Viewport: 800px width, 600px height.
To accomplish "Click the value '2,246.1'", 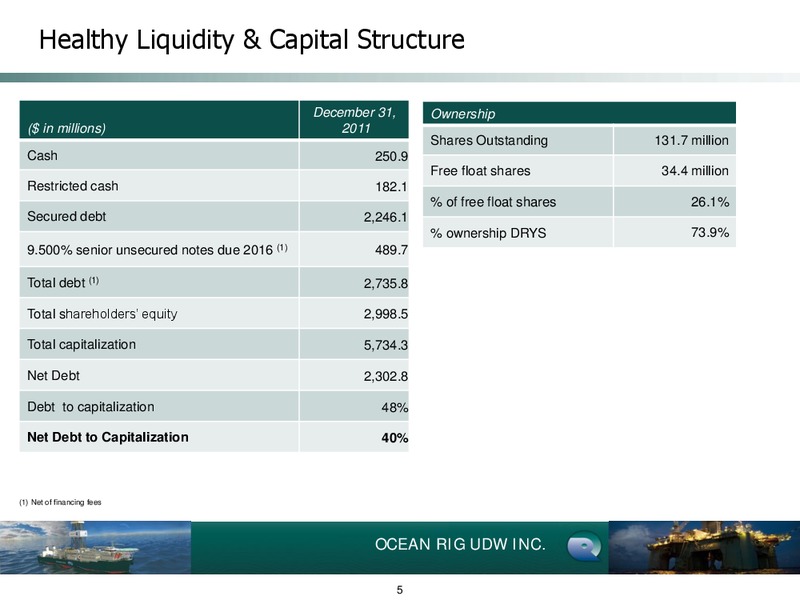I will [386, 218].
